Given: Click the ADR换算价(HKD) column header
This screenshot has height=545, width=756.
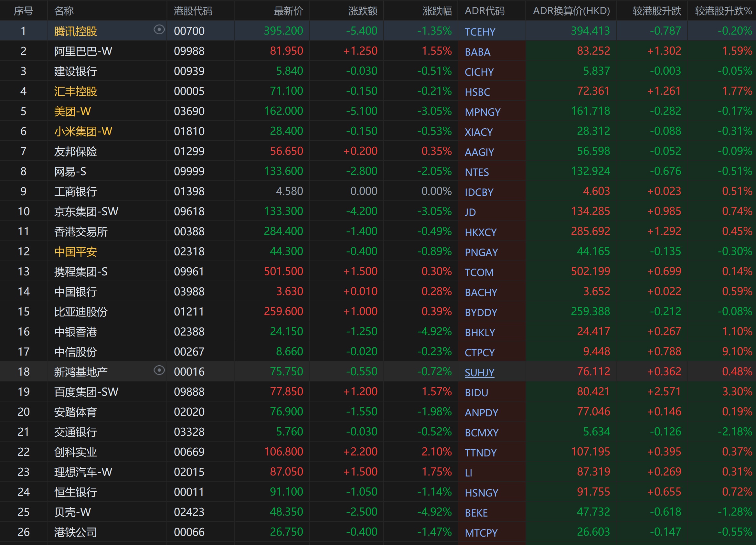Looking at the screenshot, I should [571, 11].
